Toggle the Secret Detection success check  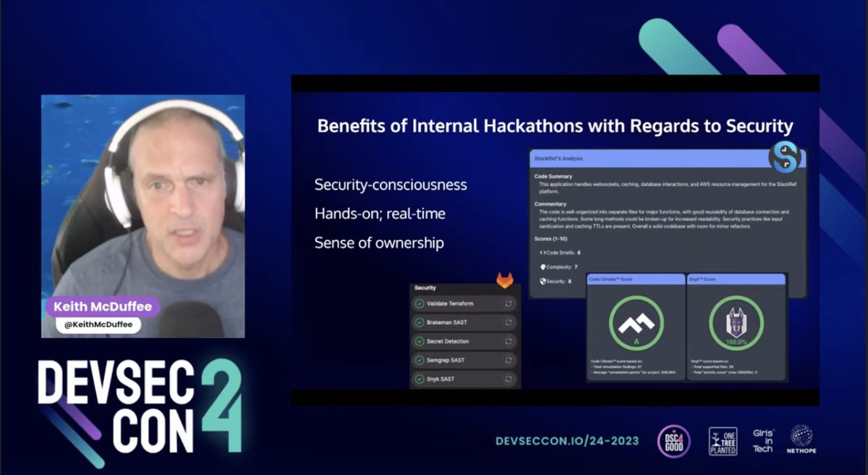click(x=420, y=341)
